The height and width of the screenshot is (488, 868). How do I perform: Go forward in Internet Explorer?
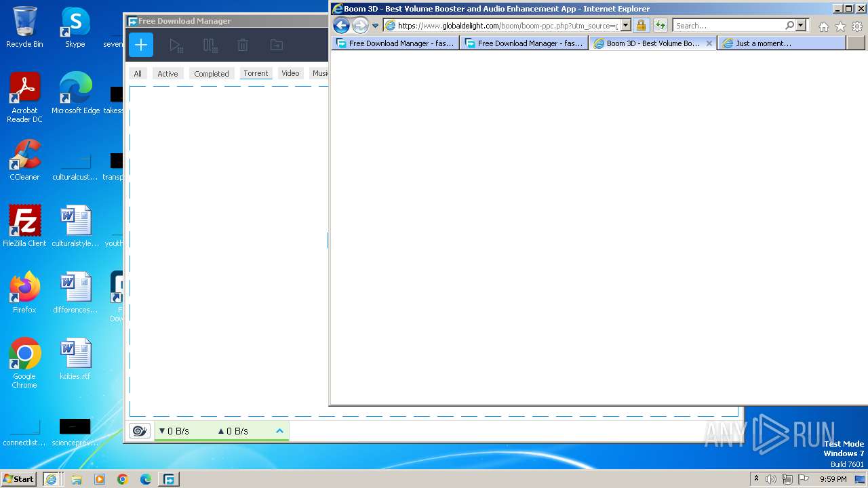(x=360, y=26)
